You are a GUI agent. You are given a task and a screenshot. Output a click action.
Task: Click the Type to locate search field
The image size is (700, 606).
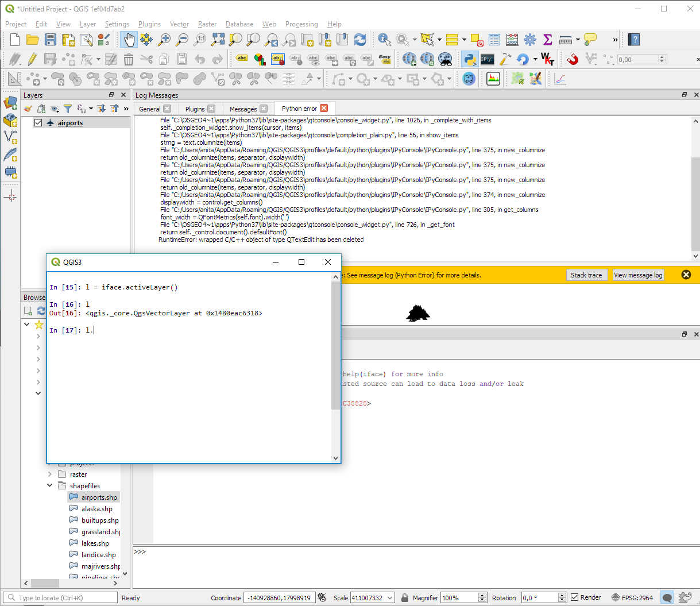point(59,597)
